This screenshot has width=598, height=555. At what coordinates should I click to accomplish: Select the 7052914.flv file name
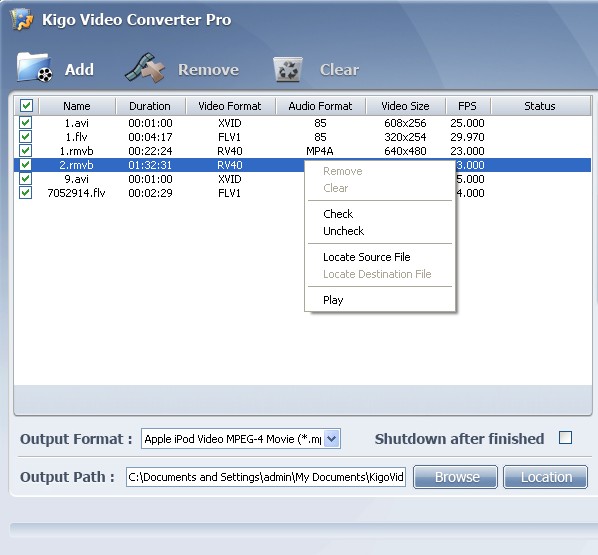point(76,193)
